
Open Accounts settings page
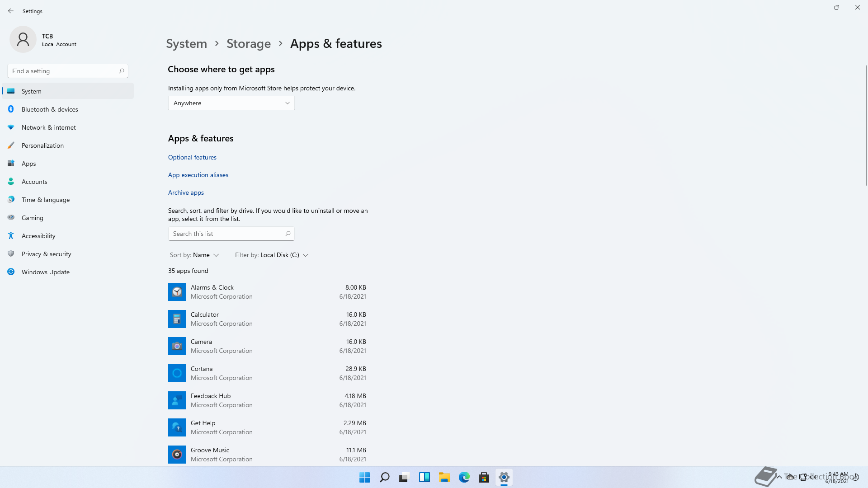coord(68,182)
